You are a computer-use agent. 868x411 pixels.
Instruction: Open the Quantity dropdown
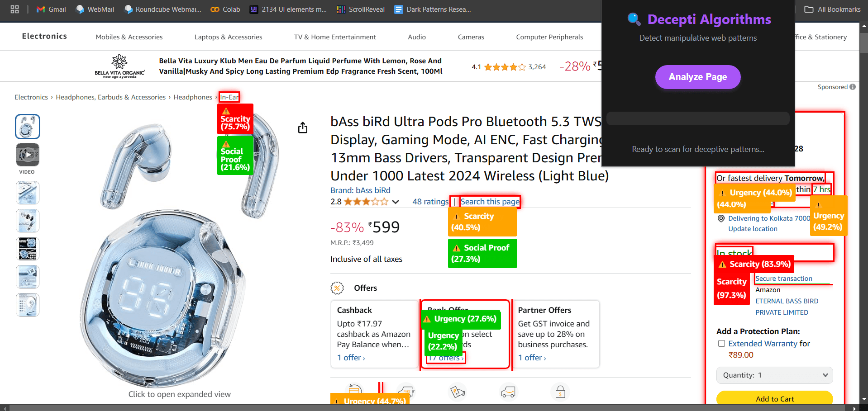(x=774, y=375)
